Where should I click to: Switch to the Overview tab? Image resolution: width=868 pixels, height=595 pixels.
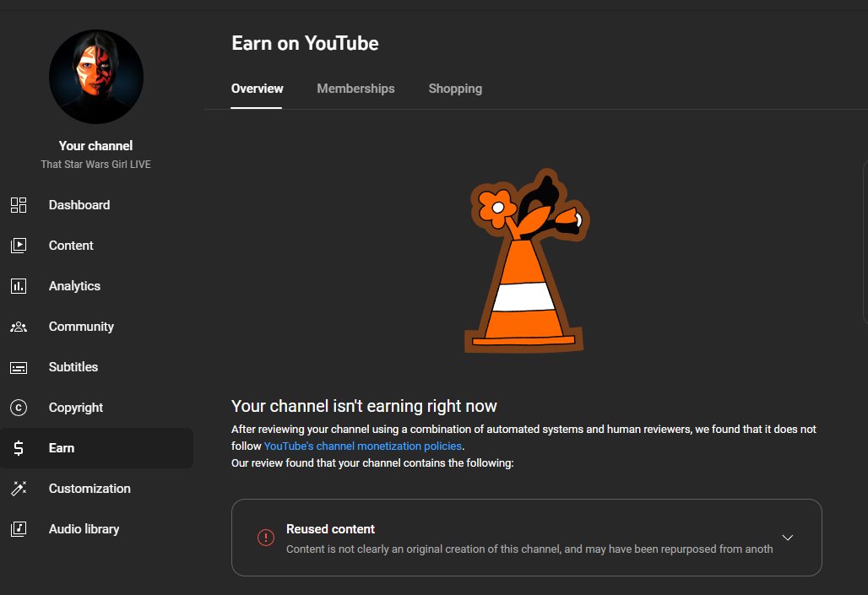click(x=257, y=89)
